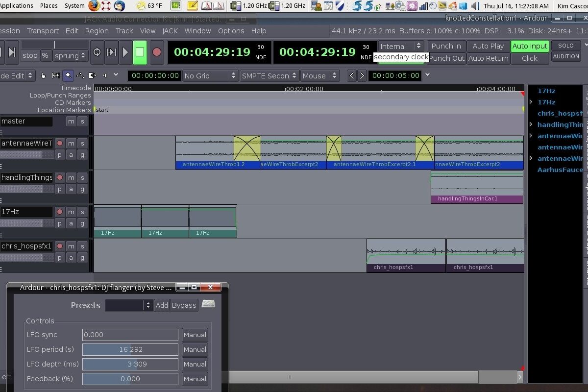The height and width of the screenshot is (392, 588).
Task: Click the play range button
Action: (111, 52)
